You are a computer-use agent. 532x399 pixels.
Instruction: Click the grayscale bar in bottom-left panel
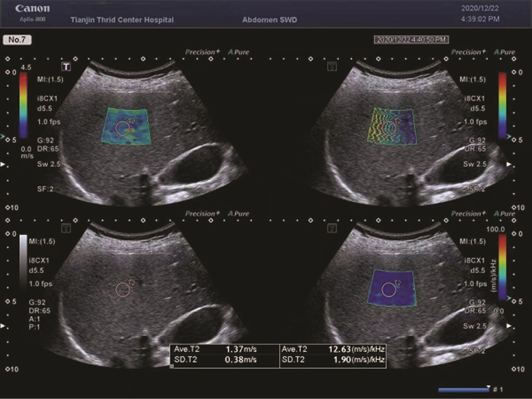[x=23, y=261]
